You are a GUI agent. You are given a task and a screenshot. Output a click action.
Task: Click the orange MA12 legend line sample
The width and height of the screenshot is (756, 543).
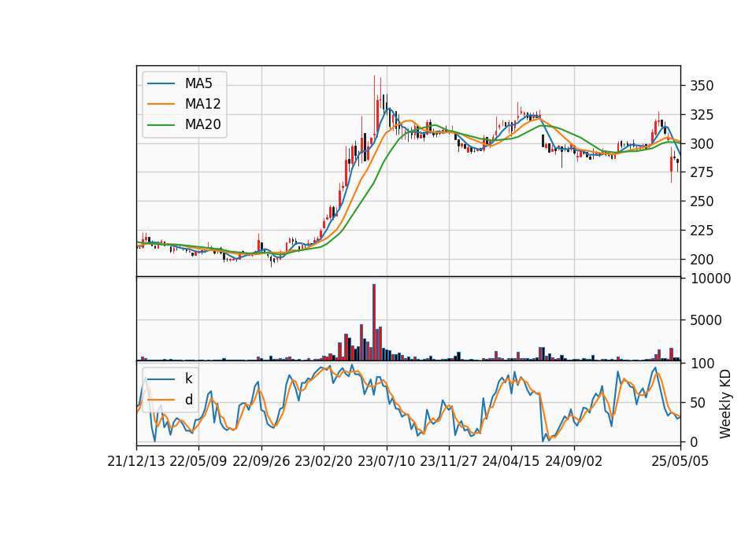click(161, 104)
